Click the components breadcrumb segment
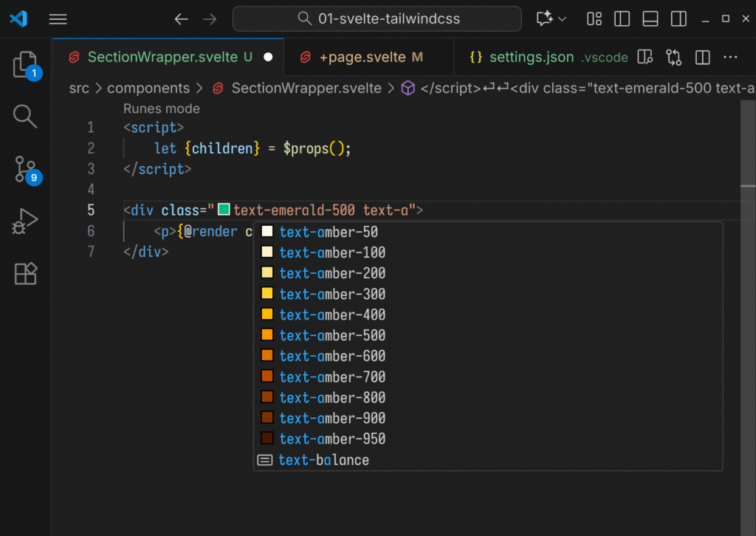Image resolution: width=756 pixels, height=536 pixels. click(148, 88)
